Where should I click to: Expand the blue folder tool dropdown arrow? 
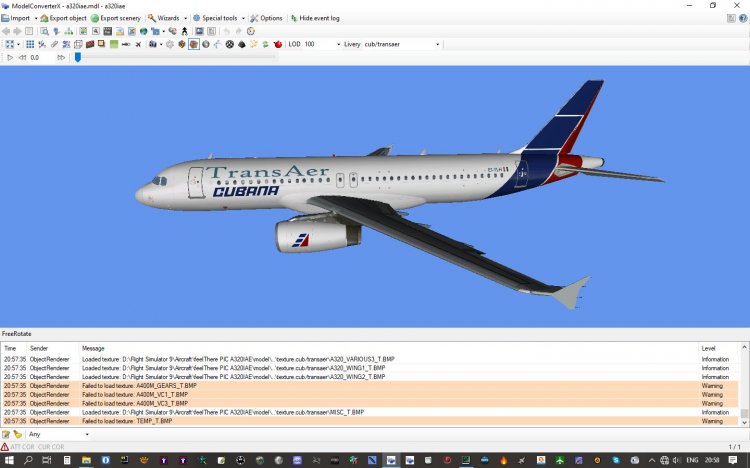(x=163, y=31)
